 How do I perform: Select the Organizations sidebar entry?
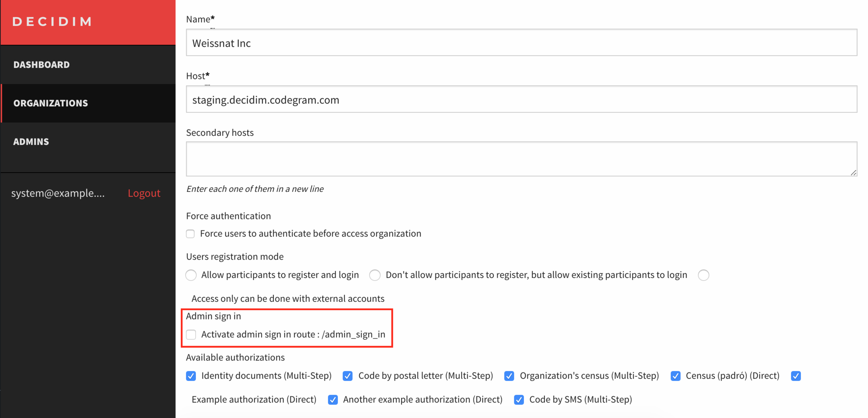(51, 103)
